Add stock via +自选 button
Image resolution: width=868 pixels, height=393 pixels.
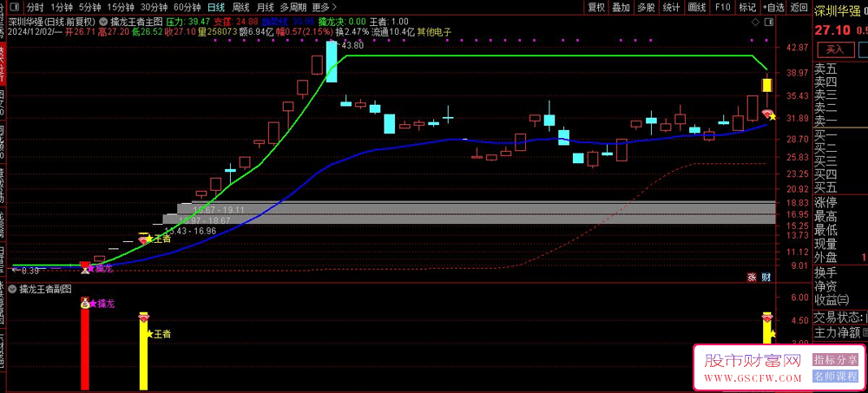(x=773, y=7)
